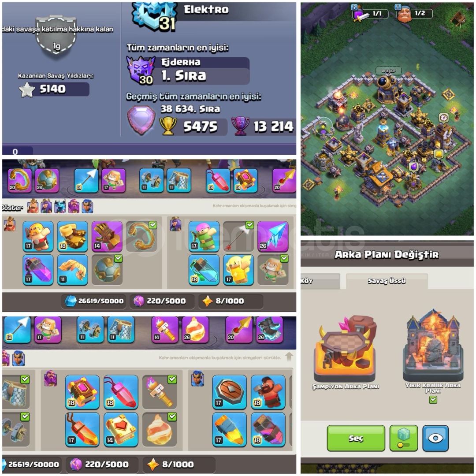Select the Royal Gem level 18 equipment
Image resolution: width=476 pixels, height=476 pixels.
pos(121,392)
